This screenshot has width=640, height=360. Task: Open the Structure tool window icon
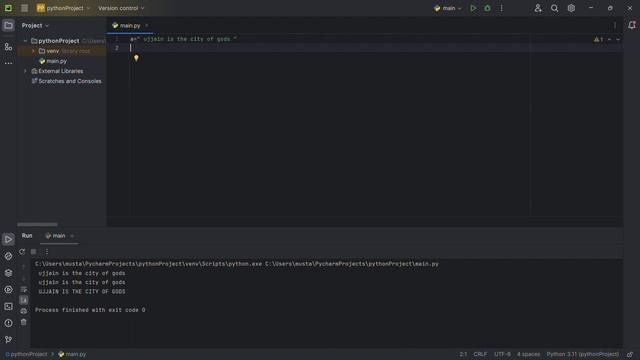click(8, 47)
